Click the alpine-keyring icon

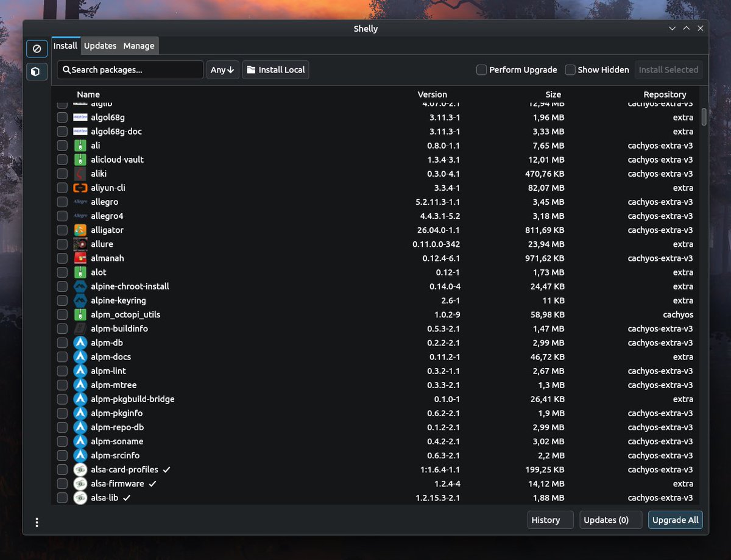tap(80, 300)
